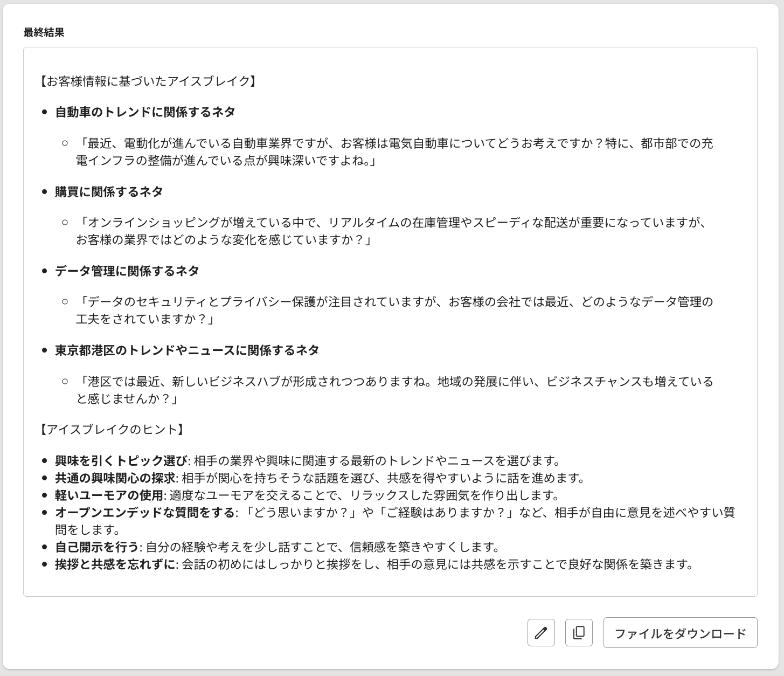This screenshot has height=676, width=784.
Task: Click the pencil edit icon
Action: tap(541, 632)
